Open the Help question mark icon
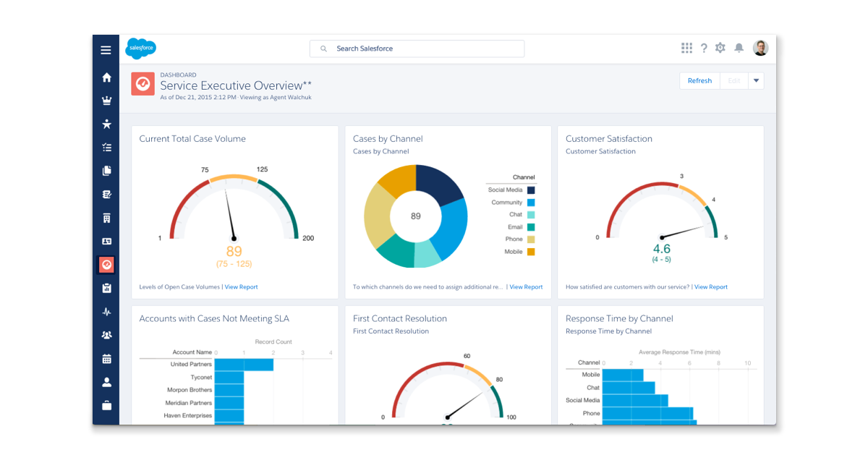The height and width of the screenshot is (463, 868). [704, 48]
